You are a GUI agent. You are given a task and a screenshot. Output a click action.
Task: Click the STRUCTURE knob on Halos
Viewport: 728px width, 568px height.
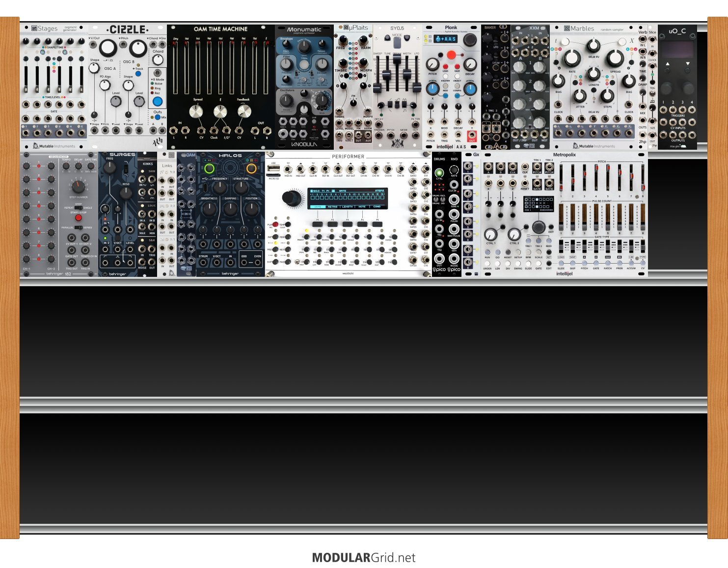pyautogui.click(x=241, y=188)
